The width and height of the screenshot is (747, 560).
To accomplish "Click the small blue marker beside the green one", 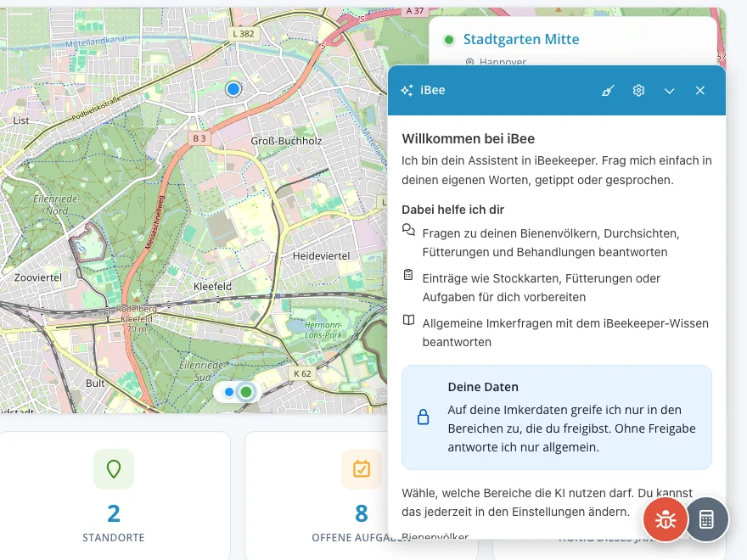I will [229, 392].
